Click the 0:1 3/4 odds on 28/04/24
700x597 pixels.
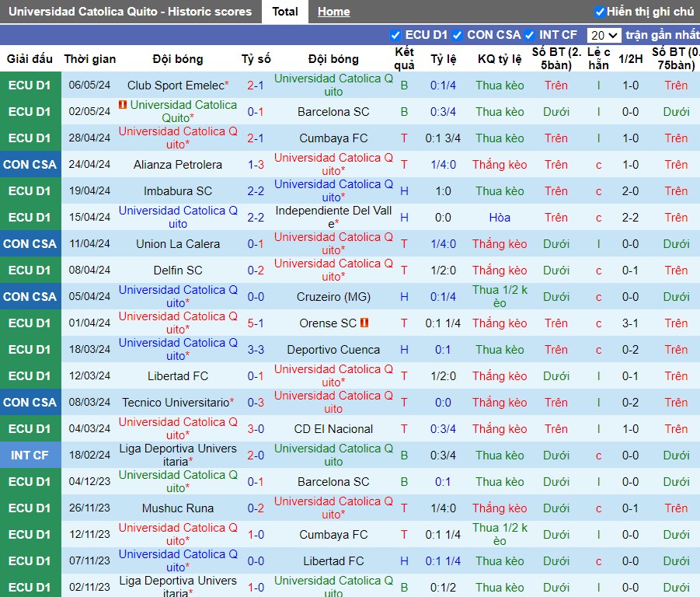click(x=443, y=138)
